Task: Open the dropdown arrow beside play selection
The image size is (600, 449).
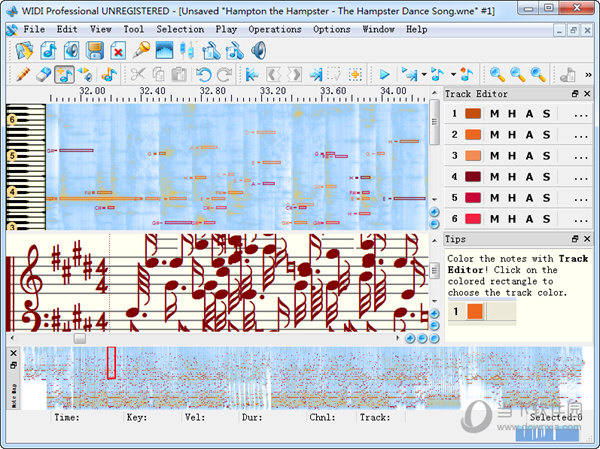Action: click(424, 75)
